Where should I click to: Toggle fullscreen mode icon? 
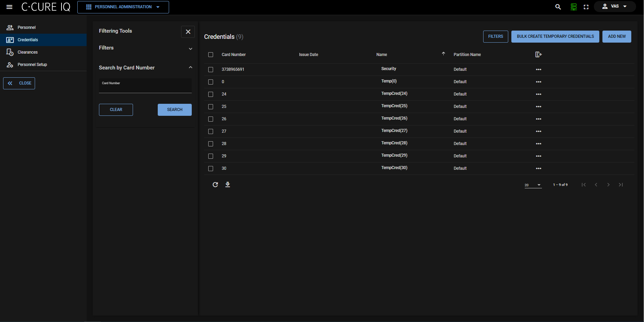[x=586, y=7]
